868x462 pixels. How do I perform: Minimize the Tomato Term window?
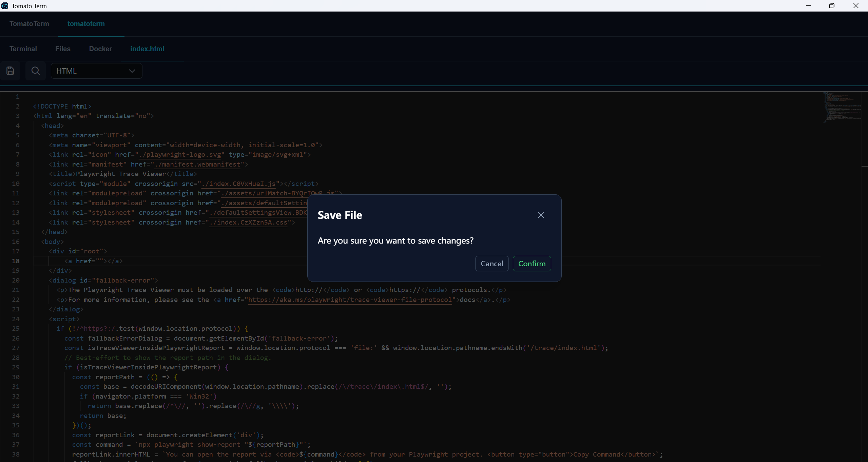tap(809, 6)
